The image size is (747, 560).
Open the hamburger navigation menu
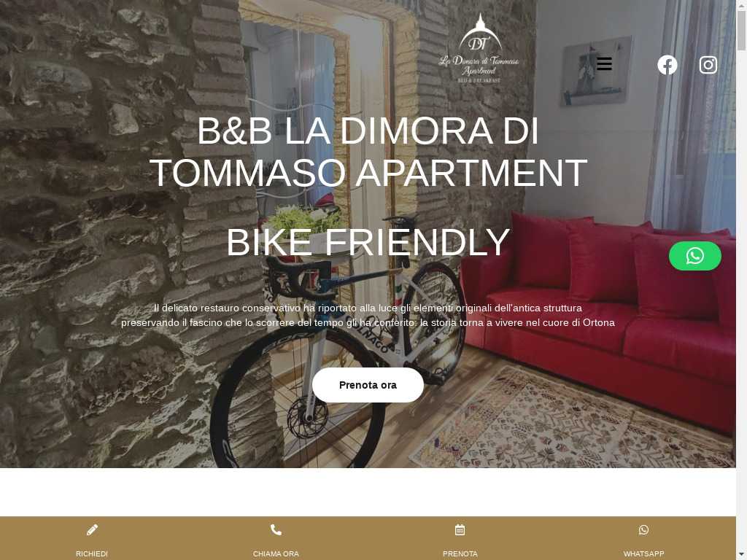coord(604,64)
